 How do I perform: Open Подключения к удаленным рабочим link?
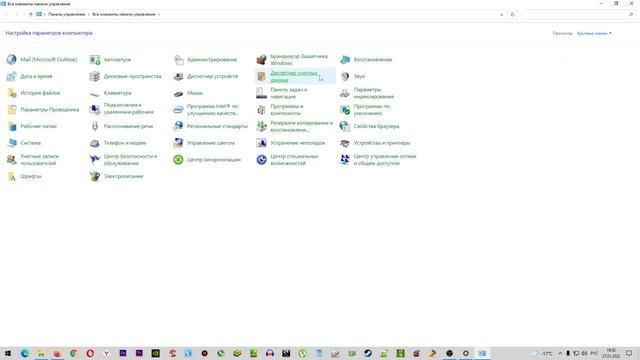pos(129,109)
